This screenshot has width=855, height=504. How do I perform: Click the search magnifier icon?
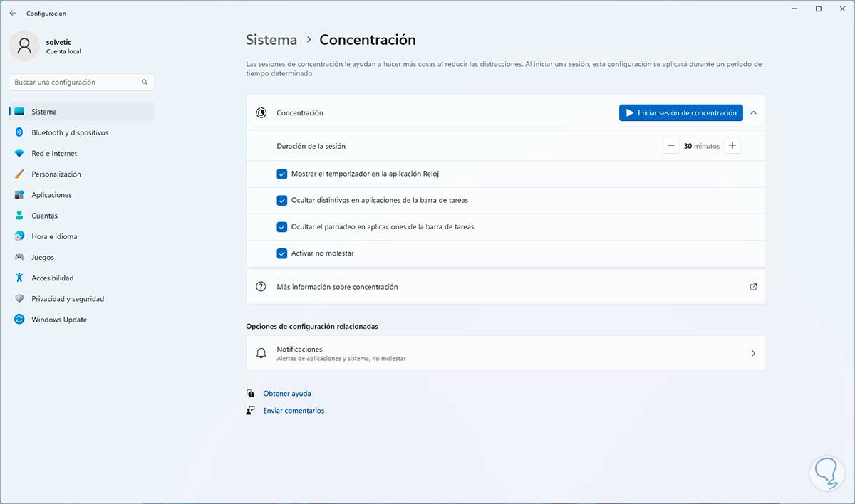pyautogui.click(x=145, y=83)
